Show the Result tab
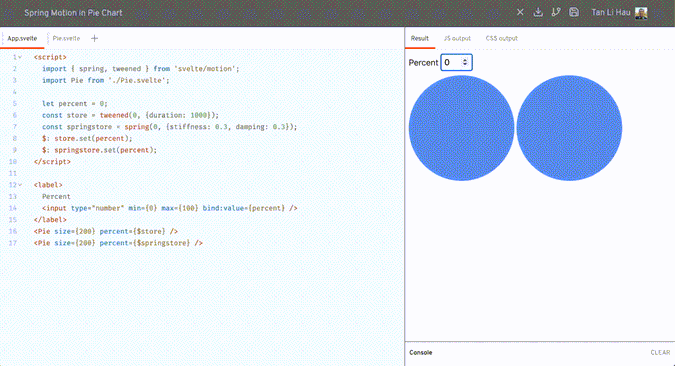 [419, 38]
